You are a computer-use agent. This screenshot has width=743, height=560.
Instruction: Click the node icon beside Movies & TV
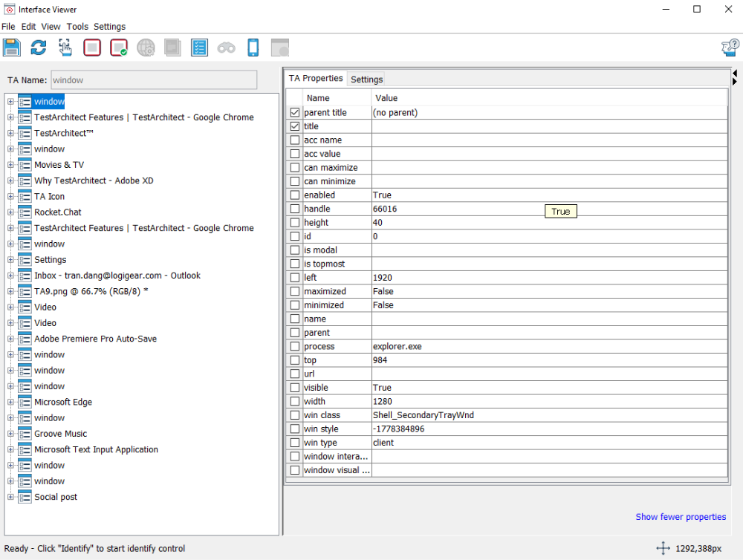[25, 165]
